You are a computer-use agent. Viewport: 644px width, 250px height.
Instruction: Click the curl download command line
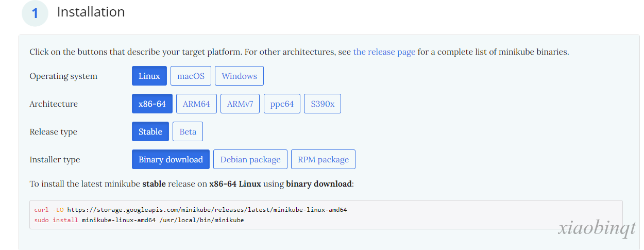(x=191, y=210)
